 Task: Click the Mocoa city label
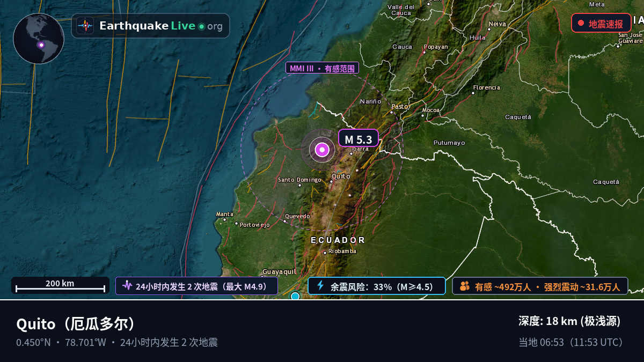tap(430, 110)
